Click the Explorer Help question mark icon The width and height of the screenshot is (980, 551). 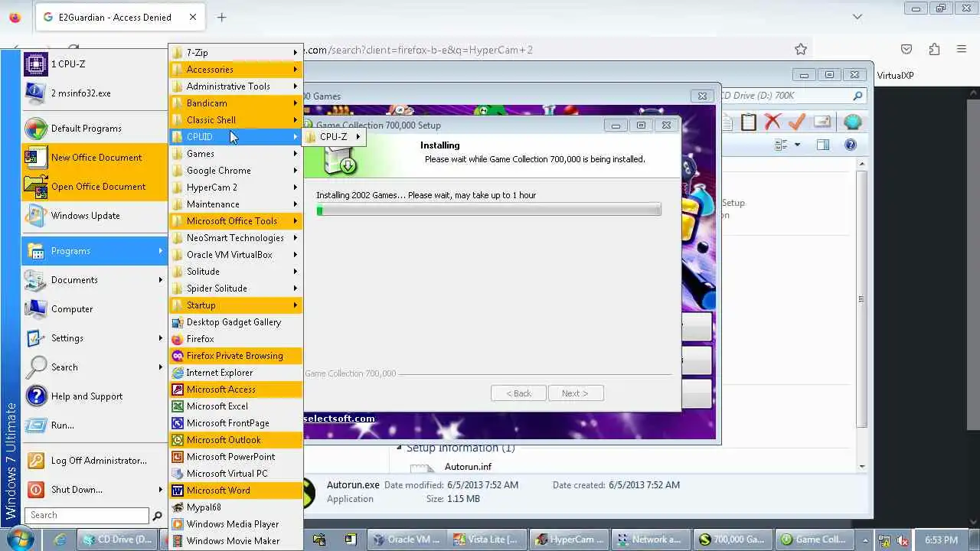tap(850, 145)
